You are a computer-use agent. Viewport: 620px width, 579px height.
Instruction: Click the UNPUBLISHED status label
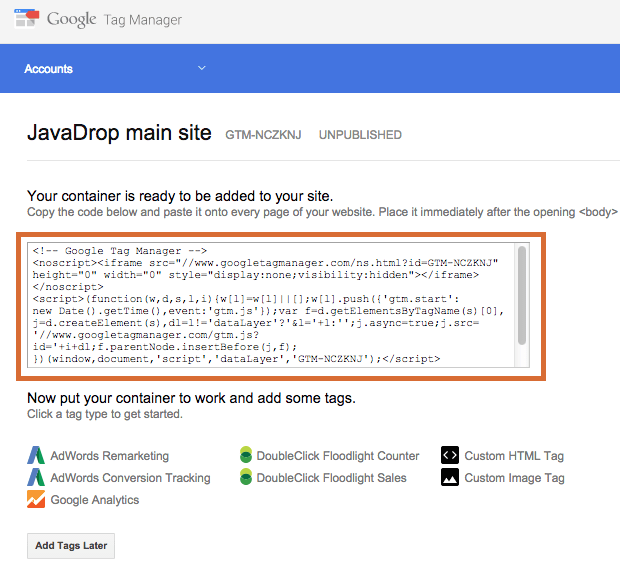click(x=360, y=135)
